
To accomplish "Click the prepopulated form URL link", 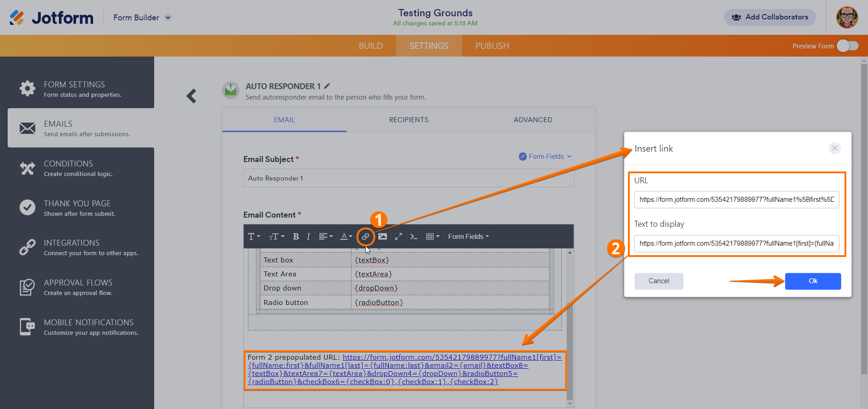I will (405, 370).
